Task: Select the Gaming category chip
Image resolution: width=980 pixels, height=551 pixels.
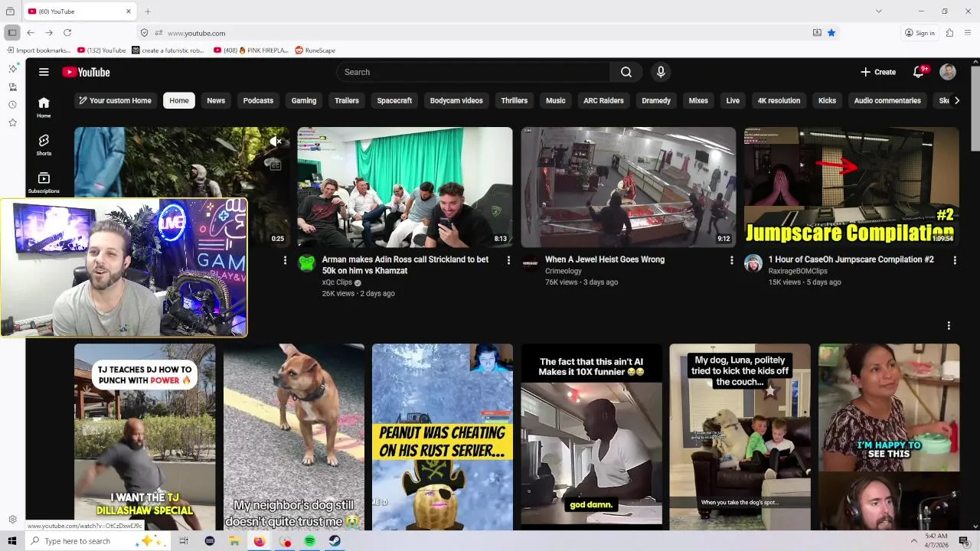Action: [304, 100]
